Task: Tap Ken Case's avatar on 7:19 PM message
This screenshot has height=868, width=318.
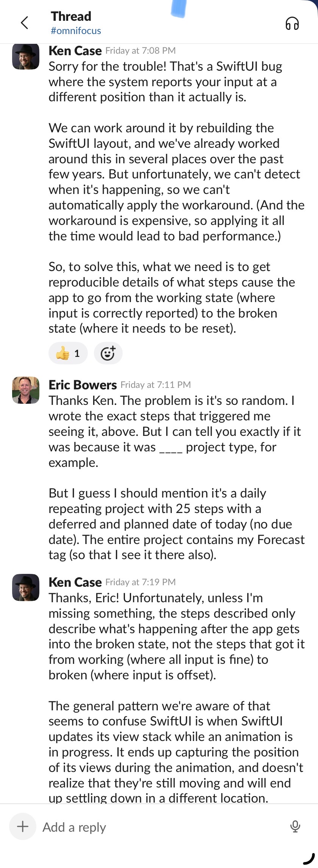Action: [x=26, y=587]
